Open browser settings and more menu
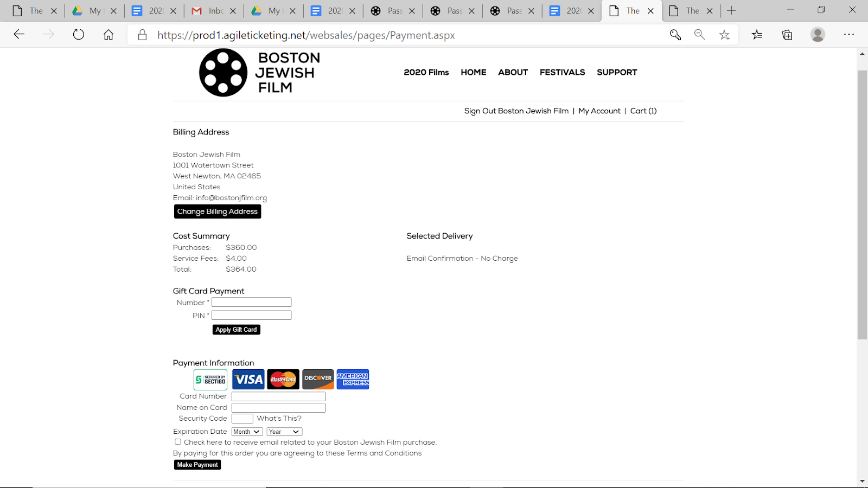868x488 pixels. click(x=849, y=35)
